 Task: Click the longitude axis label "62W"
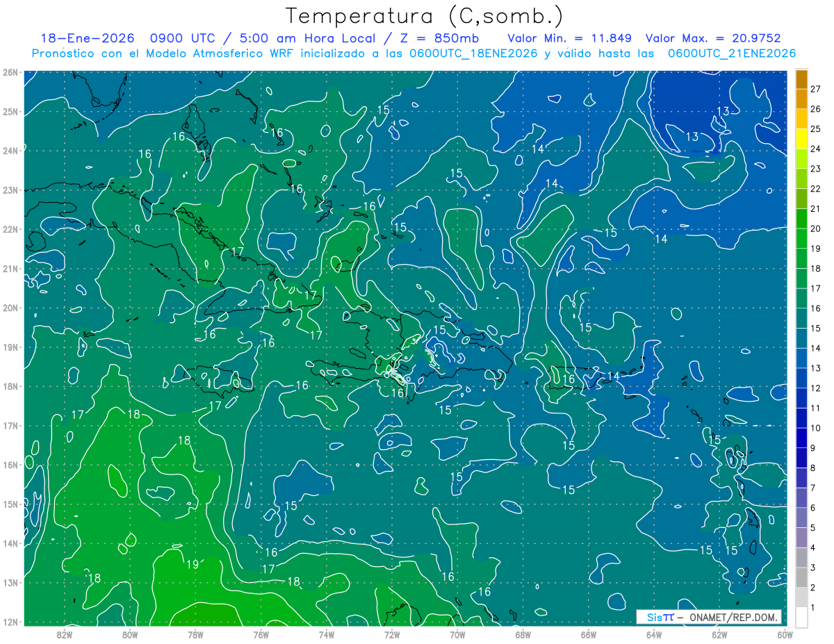[x=719, y=634]
